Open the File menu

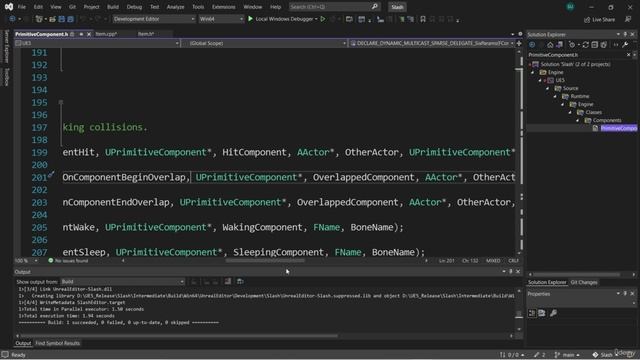22,7
